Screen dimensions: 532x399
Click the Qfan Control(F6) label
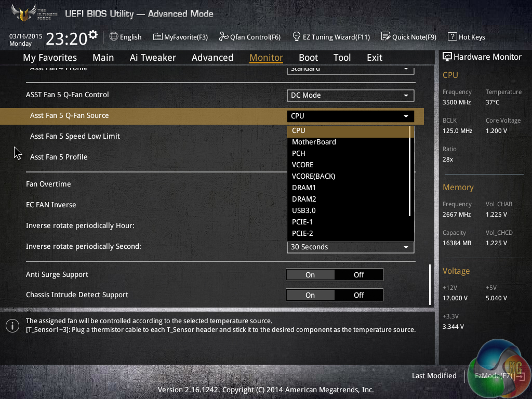tap(255, 37)
